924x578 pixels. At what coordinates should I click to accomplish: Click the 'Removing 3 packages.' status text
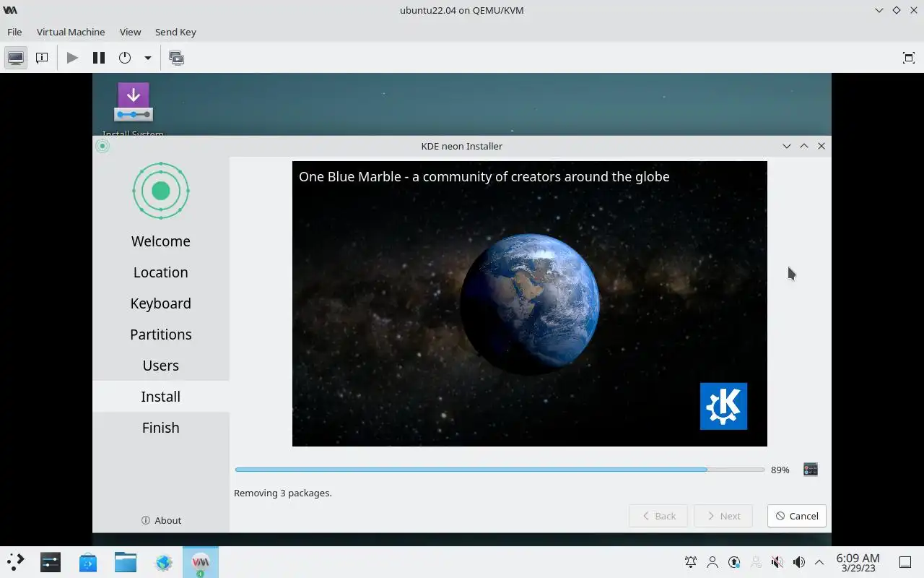coord(283,493)
